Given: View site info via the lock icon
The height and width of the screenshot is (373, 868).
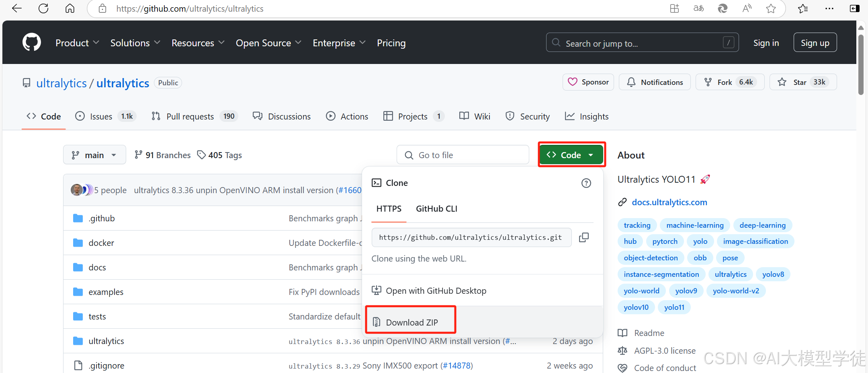Looking at the screenshot, I should coord(102,8).
